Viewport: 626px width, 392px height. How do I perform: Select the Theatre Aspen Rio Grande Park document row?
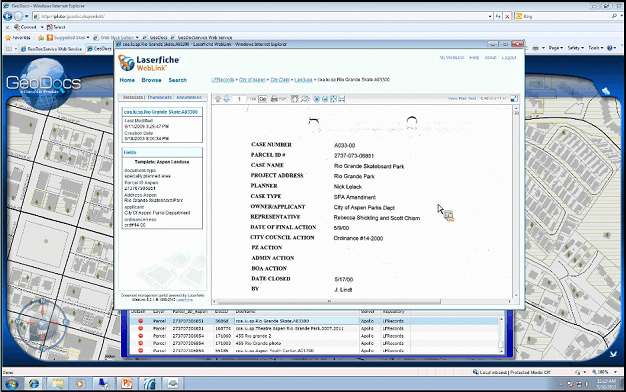pyautogui.click(x=314, y=329)
